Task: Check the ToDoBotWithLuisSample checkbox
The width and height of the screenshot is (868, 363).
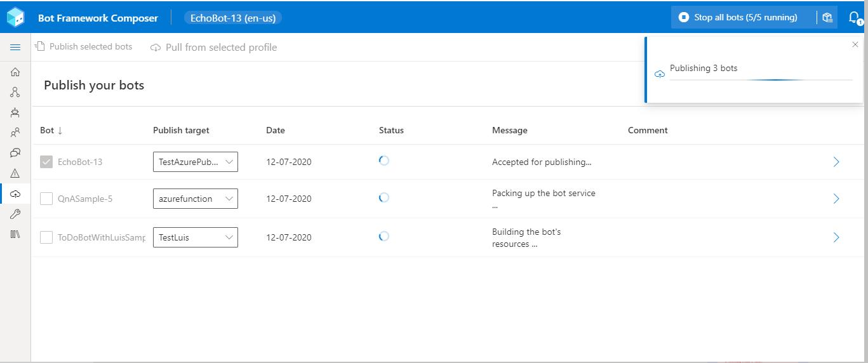Action: click(46, 237)
